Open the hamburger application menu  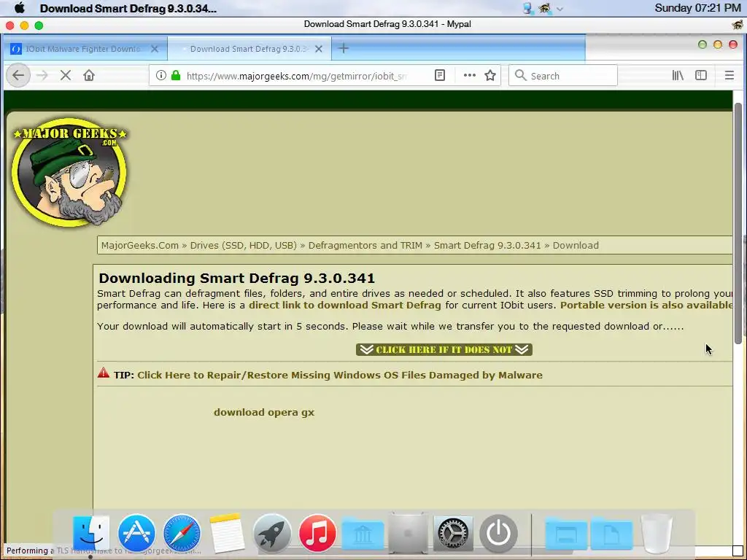[729, 75]
